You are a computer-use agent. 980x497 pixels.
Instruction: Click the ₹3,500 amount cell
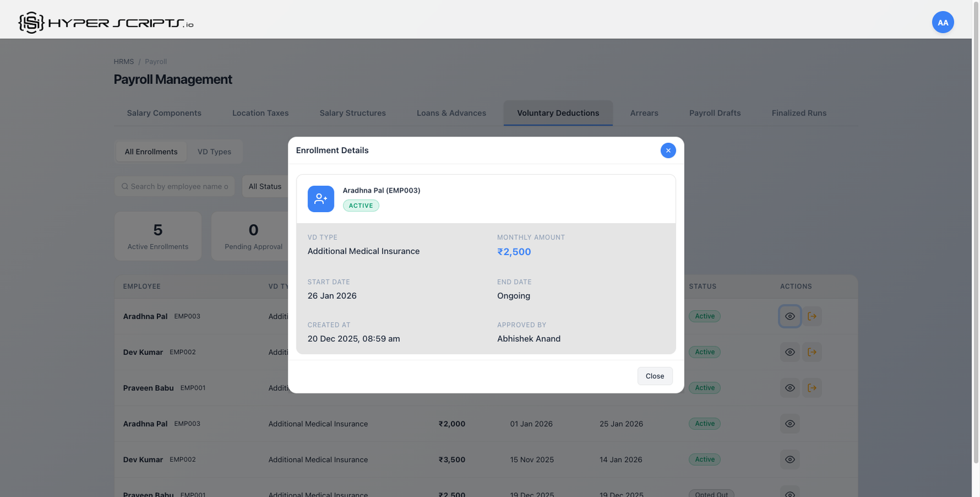tap(452, 460)
